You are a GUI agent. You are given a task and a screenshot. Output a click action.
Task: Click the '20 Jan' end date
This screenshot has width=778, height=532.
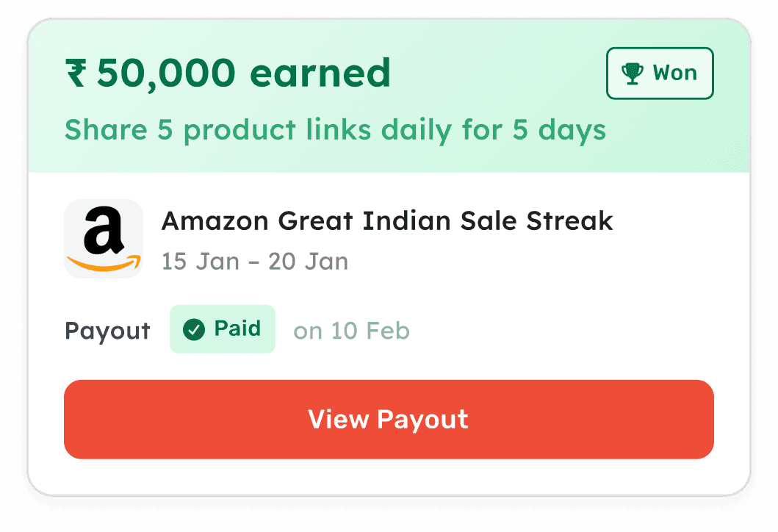pos(308,261)
